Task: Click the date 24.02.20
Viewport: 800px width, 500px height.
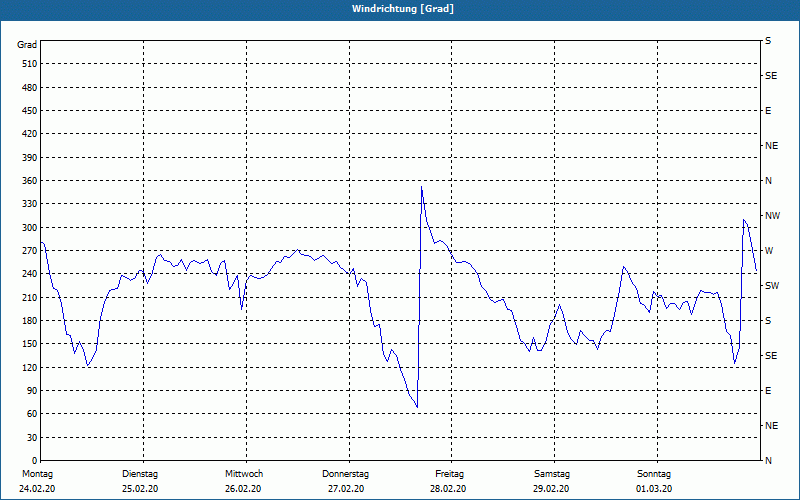Action: pyautogui.click(x=37, y=489)
